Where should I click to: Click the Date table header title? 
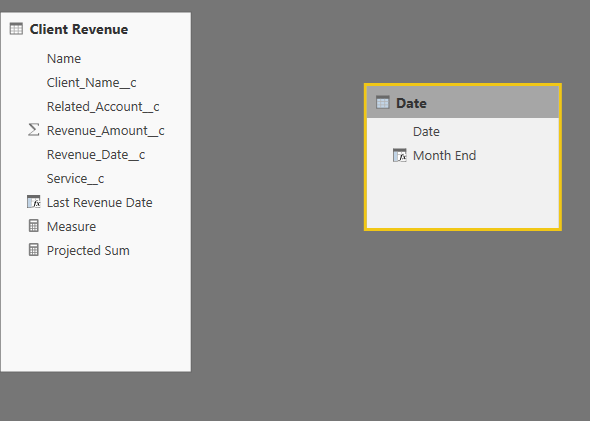click(x=411, y=103)
